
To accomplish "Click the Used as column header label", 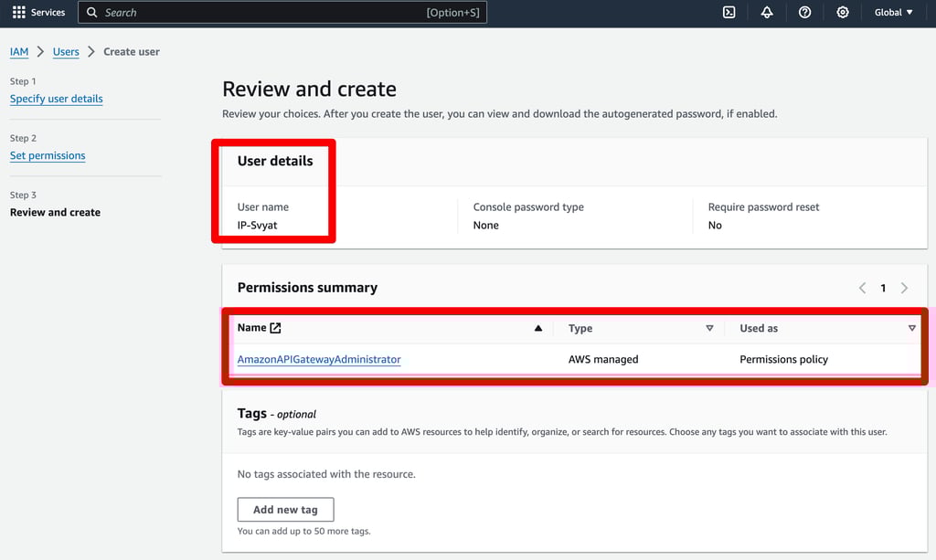I will click(759, 328).
